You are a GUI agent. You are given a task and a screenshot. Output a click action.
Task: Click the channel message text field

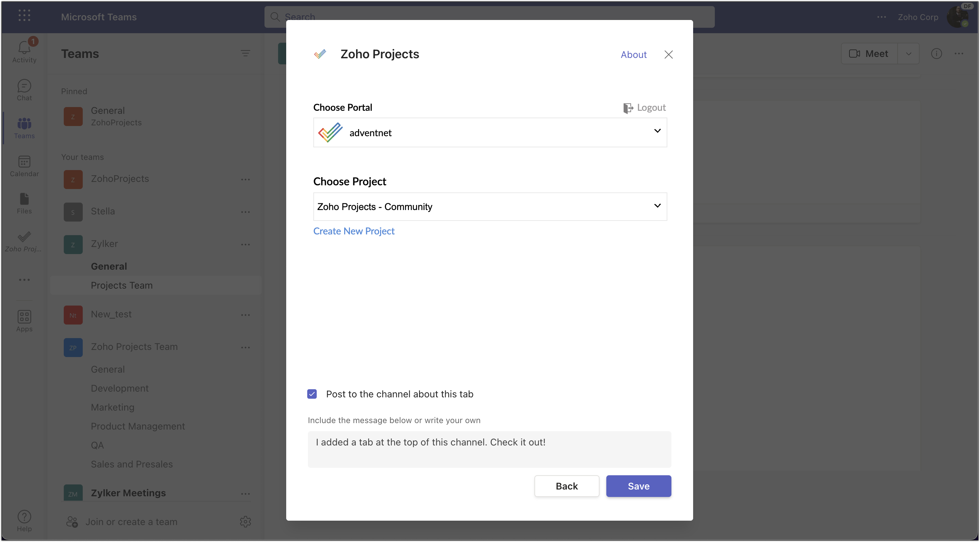(x=489, y=449)
